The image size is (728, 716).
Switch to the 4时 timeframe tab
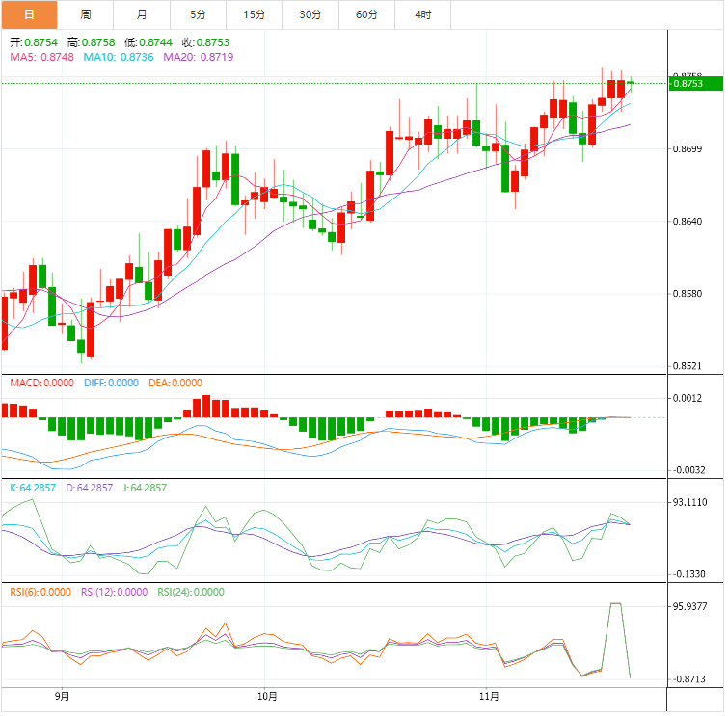422,14
